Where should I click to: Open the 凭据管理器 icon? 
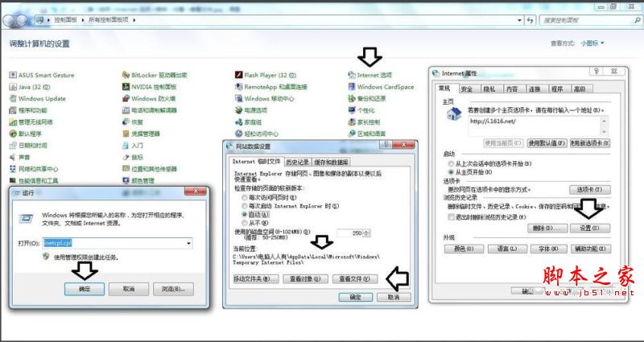[x=126, y=134]
